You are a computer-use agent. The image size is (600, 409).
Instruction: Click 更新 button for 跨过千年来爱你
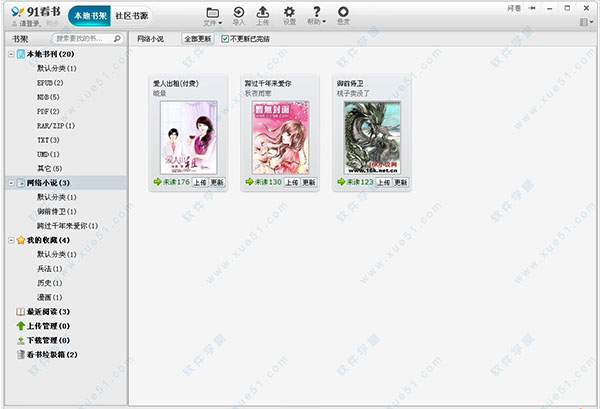(x=309, y=183)
